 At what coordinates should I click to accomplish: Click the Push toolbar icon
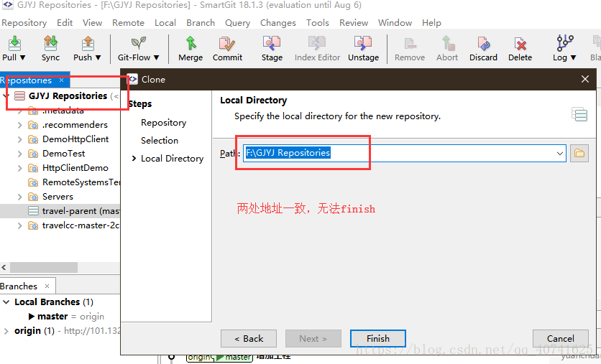coord(88,43)
